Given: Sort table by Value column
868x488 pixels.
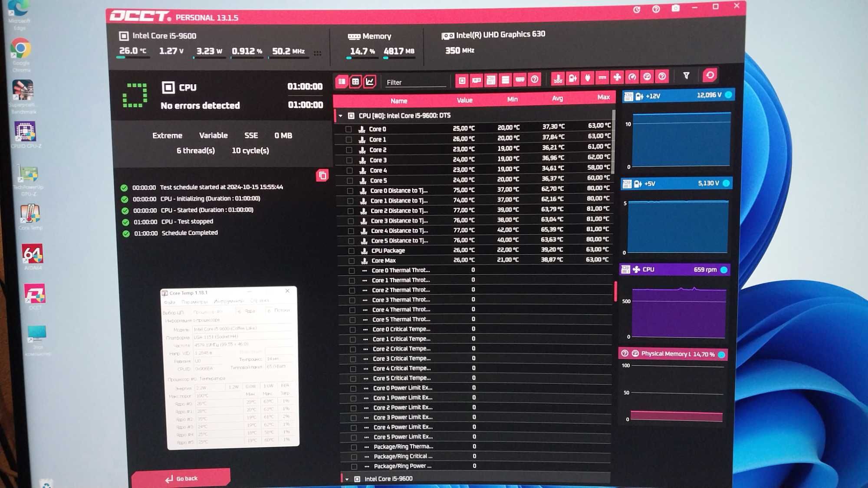Looking at the screenshot, I should point(464,100).
